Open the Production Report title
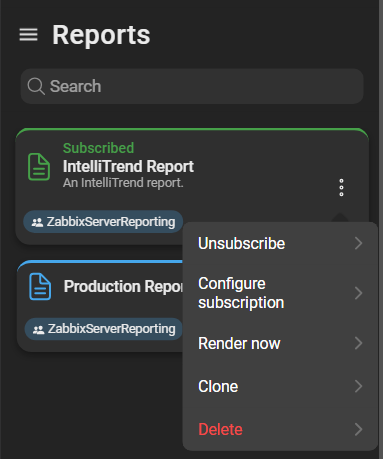Image resolution: width=383 pixels, height=459 pixels. pos(123,286)
